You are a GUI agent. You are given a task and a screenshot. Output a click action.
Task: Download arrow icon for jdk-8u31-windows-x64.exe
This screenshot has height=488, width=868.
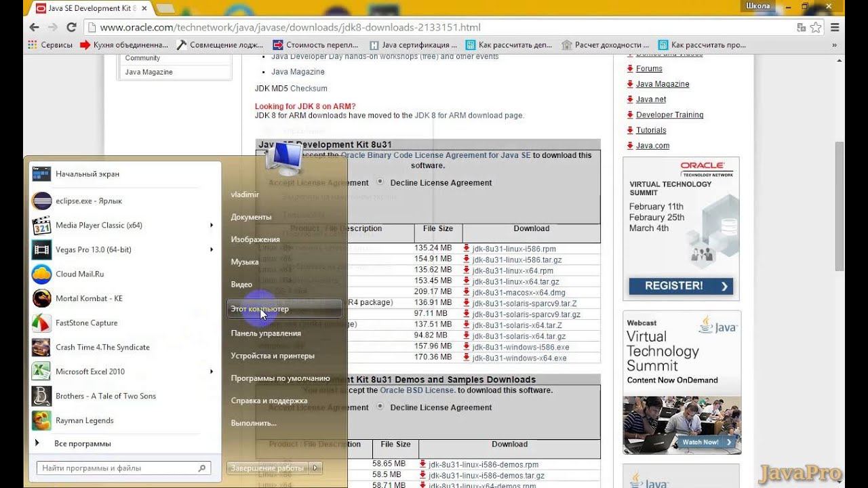point(467,358)
